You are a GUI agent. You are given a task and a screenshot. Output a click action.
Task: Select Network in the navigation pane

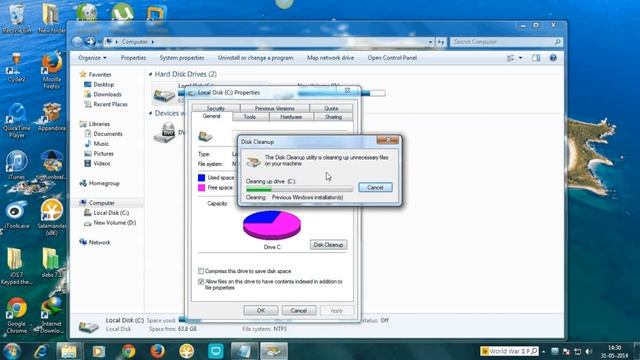[100, 242]
